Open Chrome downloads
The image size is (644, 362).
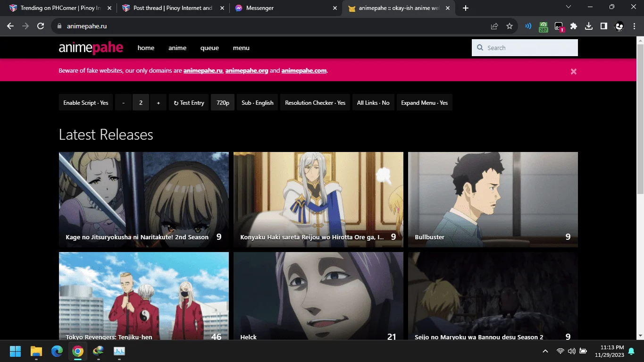point(589,26)
